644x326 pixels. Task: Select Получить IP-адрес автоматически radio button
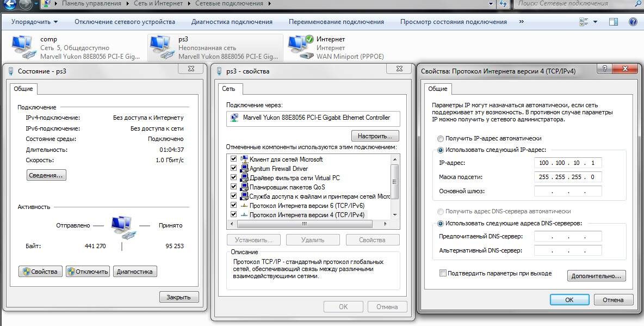pyautogui.click(x=441, y=139)
